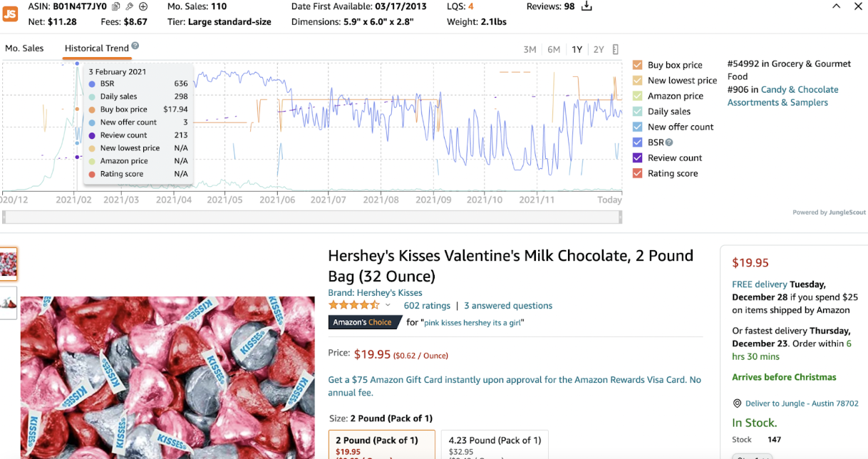
Task: Disable the Rating score checkbox
Action: 638,173
